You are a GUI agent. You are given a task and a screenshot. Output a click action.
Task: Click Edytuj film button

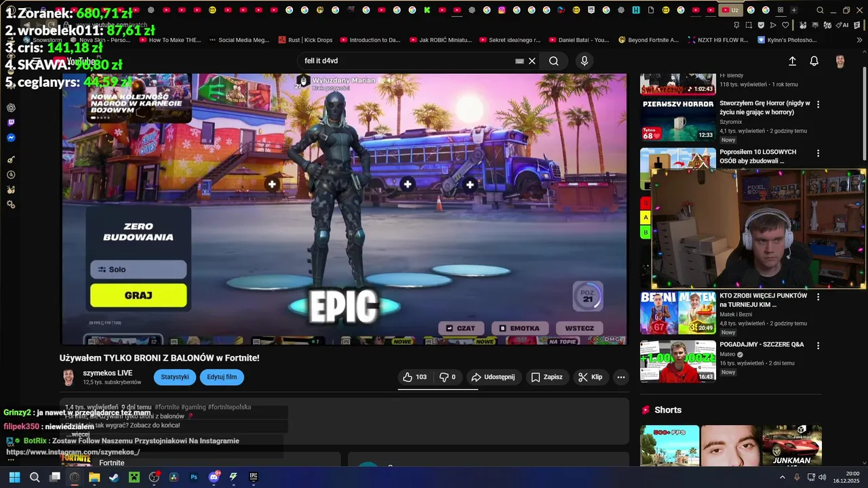[222, 377]
